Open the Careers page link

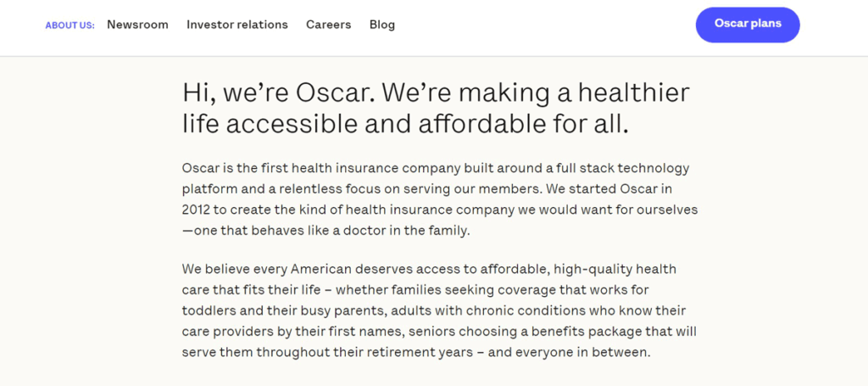[x=328, y=25]
